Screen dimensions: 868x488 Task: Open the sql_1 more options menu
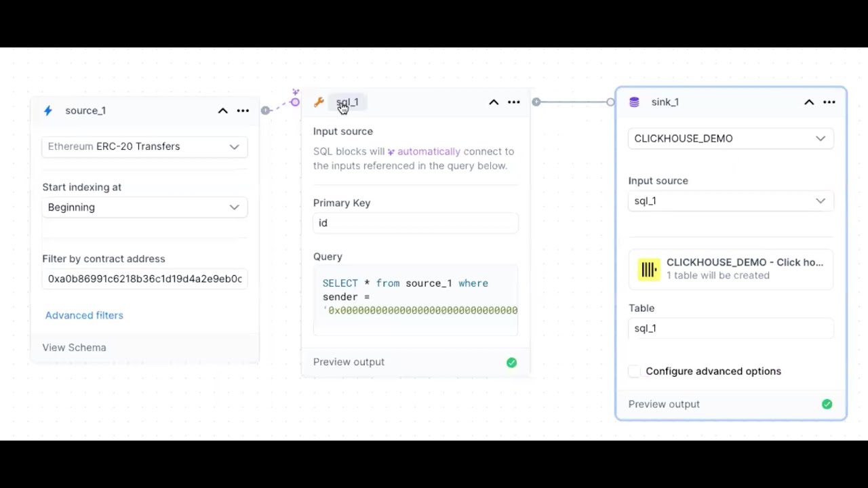[x=514, y=102]
